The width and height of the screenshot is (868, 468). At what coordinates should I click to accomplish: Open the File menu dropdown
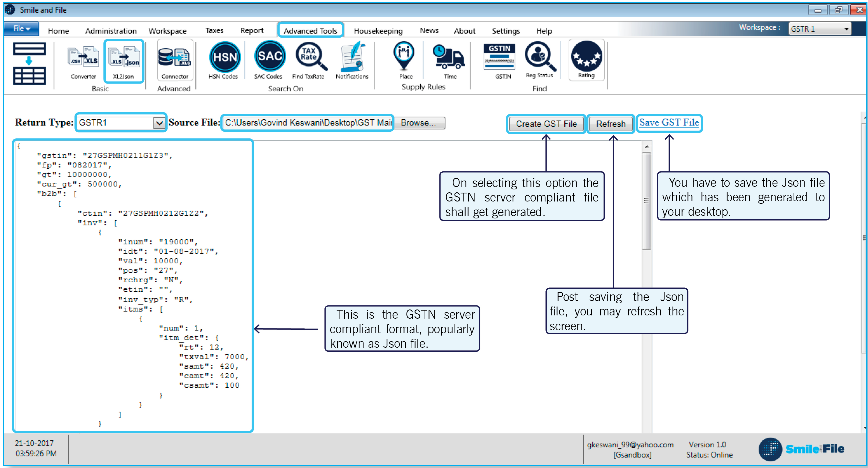tap(21, 29)
